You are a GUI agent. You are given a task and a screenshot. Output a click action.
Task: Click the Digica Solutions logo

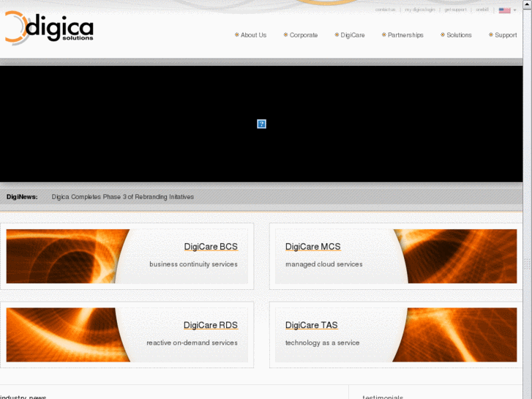(x=49, y=28)
